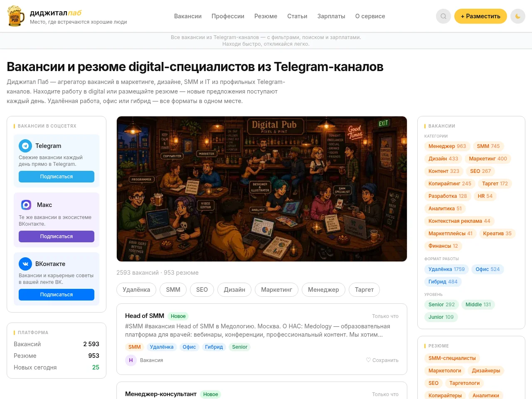Subscribe in the Макс card
The height and width of the screenshot is (399, 532).
coord(57,236)
